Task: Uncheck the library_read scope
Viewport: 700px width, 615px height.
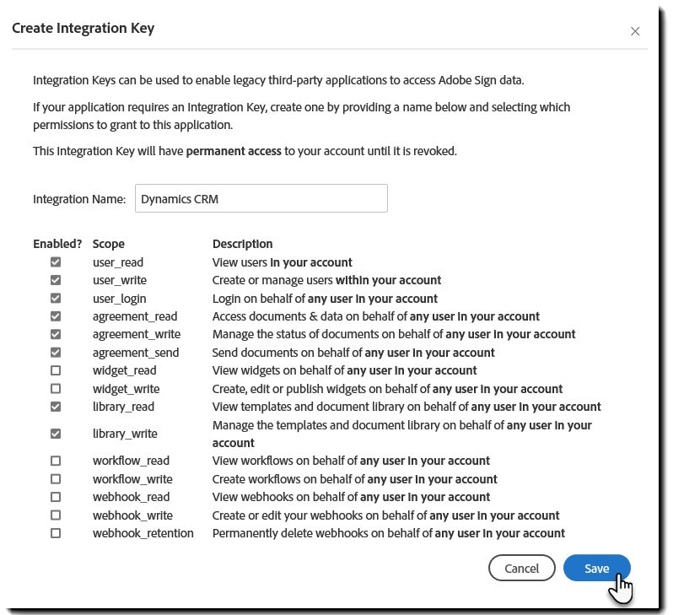Action: tap(56, 407)
